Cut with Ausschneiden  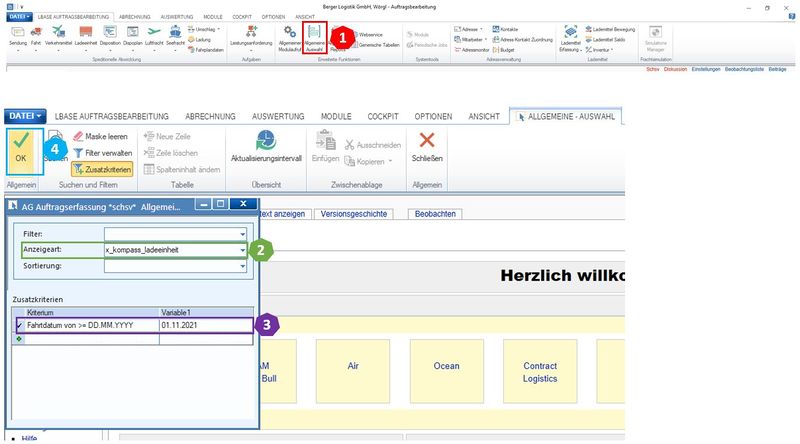[x=372, y=145]
